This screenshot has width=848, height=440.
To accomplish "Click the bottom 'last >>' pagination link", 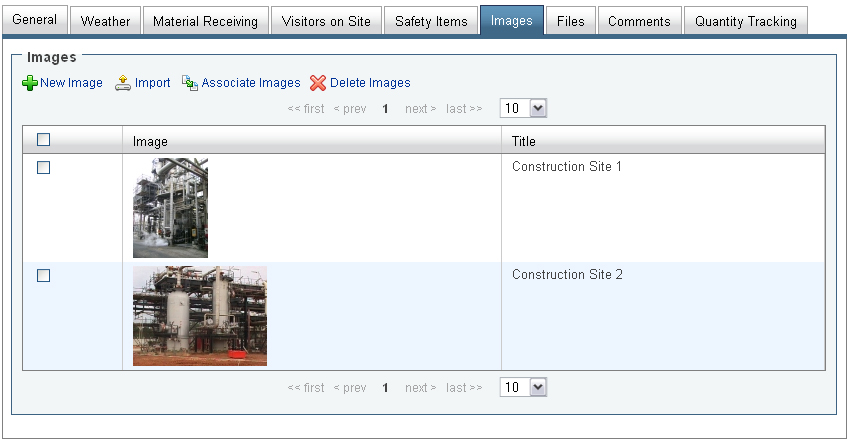I will (x=464, y=388).
